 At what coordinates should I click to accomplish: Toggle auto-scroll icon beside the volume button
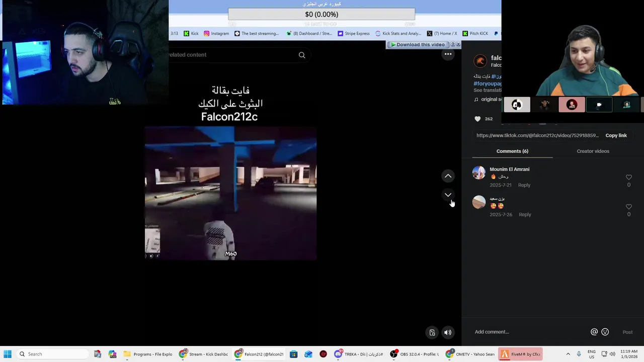coord(432,332)
